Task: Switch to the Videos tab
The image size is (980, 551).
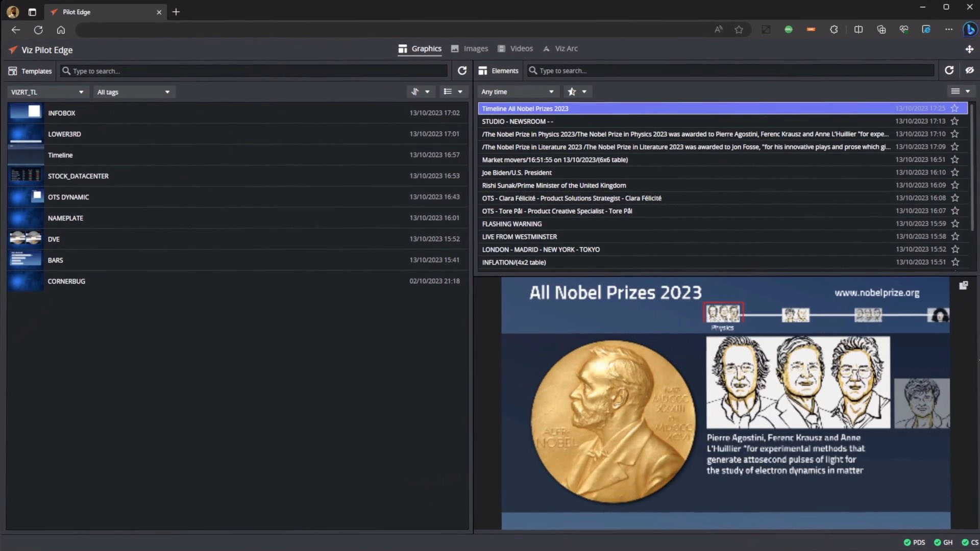Action: 515,48
